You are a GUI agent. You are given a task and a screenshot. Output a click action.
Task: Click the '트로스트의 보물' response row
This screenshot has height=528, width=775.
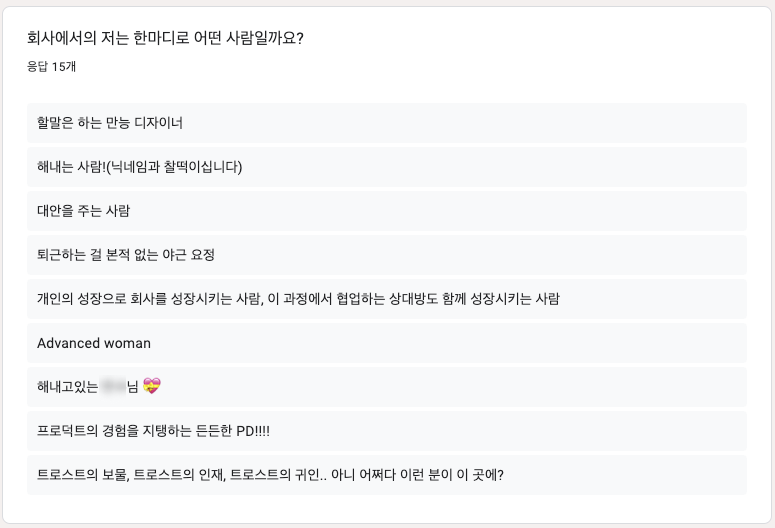pyautogui.click(x=387, y=475)
